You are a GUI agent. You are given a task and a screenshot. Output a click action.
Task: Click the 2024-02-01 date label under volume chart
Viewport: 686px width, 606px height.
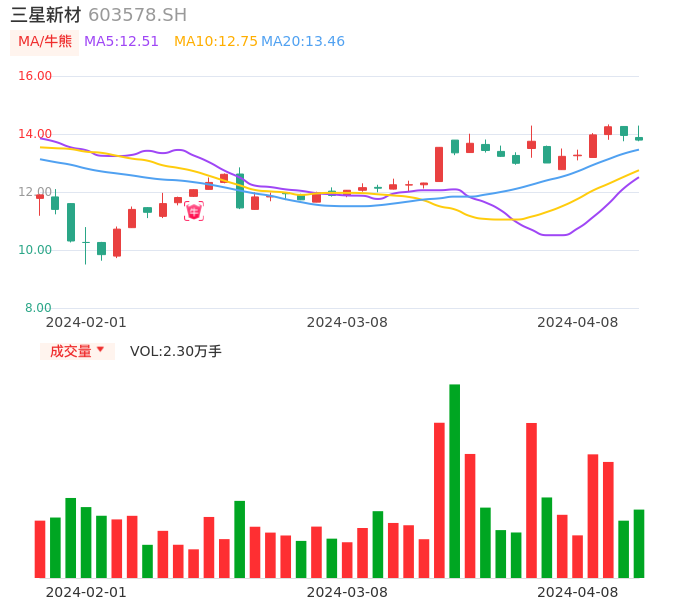tap(86, 592)
